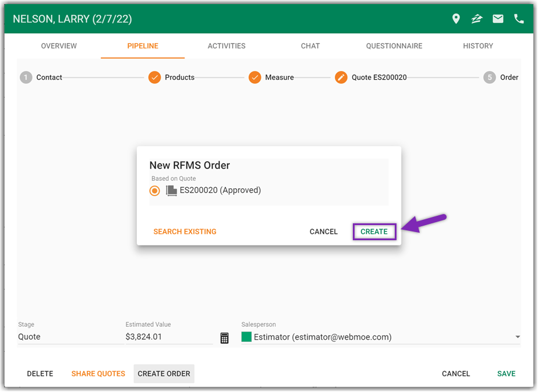Save the opportunity with the Save button
The width and height of the screenshot is (538, 392).
(x=507, y=374)
